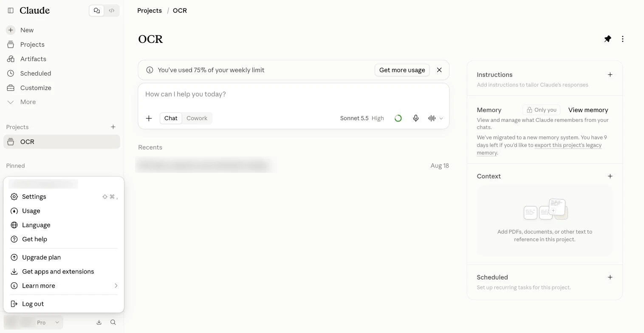Select Upgrade plan menu entry

(64, 257)
